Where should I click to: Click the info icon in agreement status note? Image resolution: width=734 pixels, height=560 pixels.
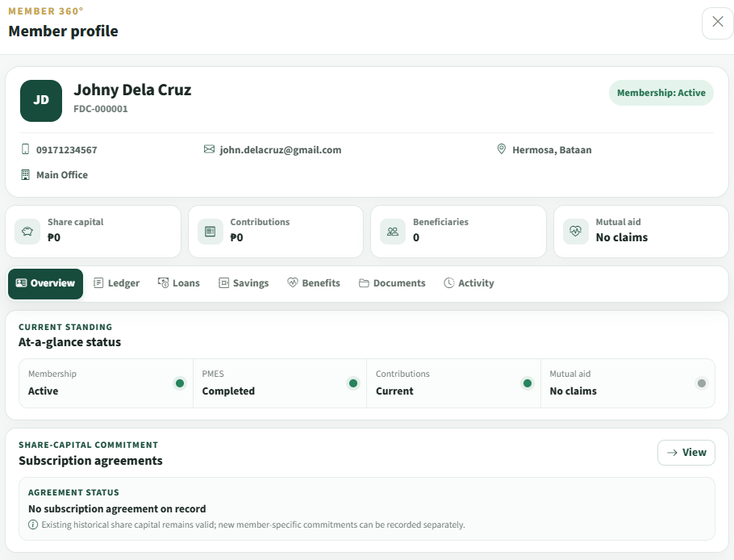click(33, 524)
